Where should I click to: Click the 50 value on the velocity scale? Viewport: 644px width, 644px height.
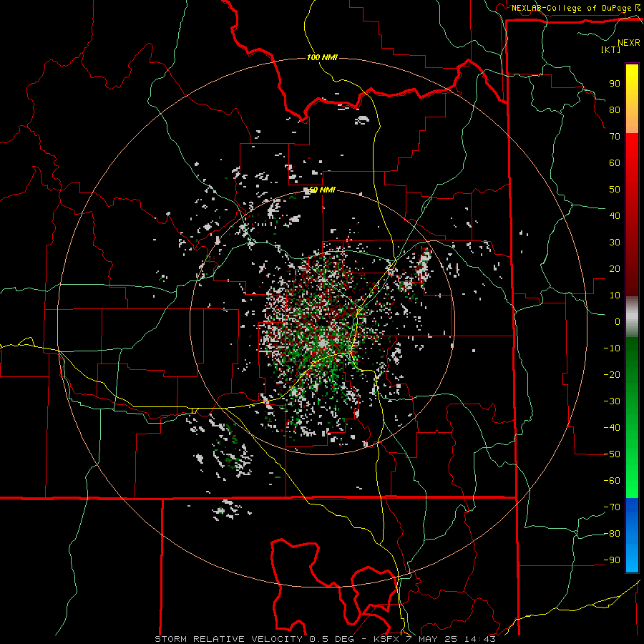tap(615, 190)
